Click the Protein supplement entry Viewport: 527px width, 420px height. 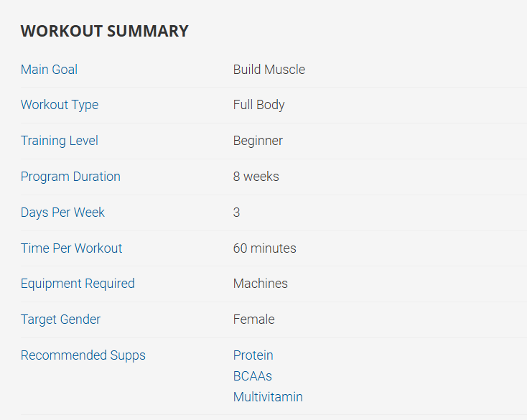point(253,355)
